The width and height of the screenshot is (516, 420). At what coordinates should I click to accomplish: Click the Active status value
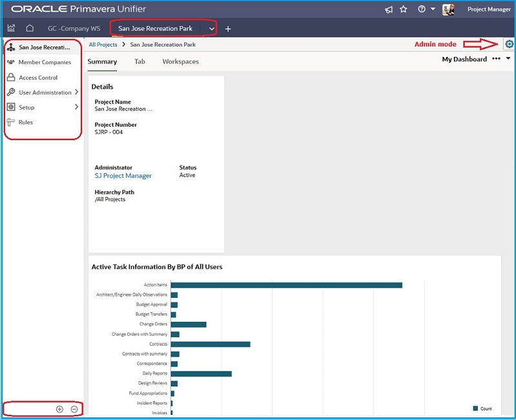187,175
